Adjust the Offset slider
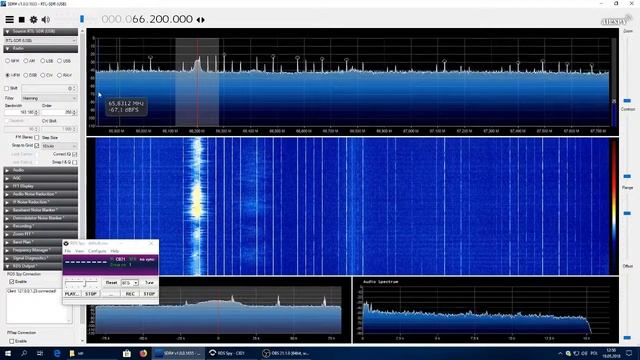The height and width of the screenshot is (360, 640). tap(627, 338)
